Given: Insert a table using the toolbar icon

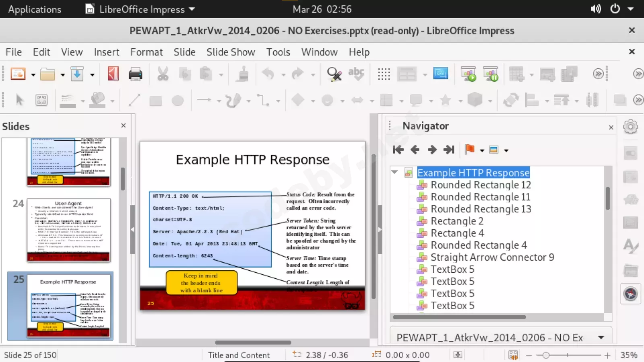Looking at the screenshot, I should pos(516,74).
